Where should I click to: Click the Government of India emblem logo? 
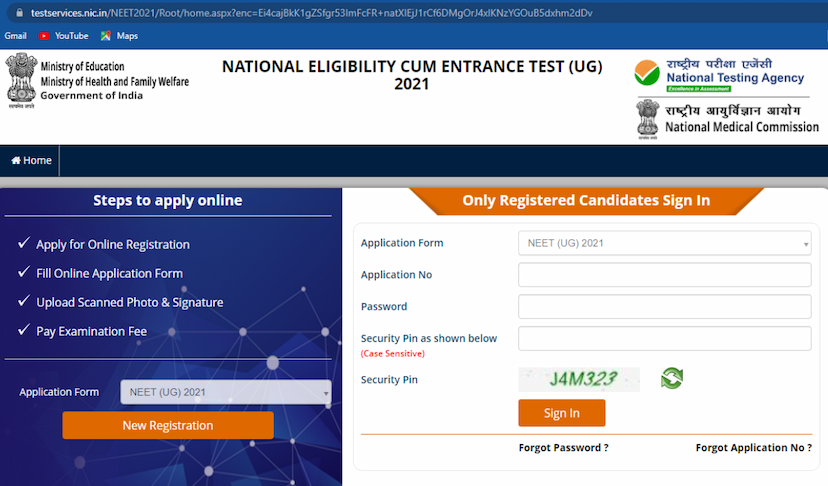point(21,80)
